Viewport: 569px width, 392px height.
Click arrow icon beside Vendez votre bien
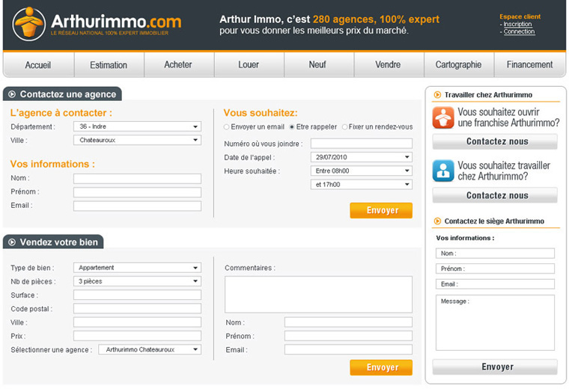point(12,242)
